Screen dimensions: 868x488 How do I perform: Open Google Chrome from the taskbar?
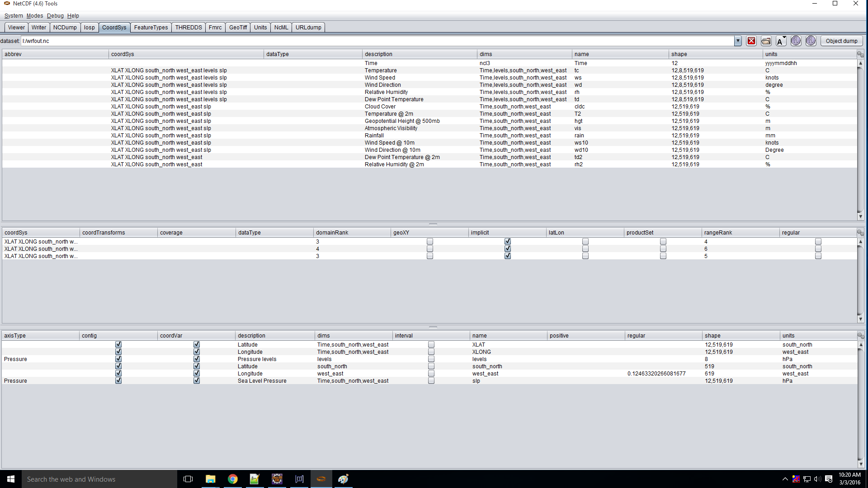coord(232,479)
